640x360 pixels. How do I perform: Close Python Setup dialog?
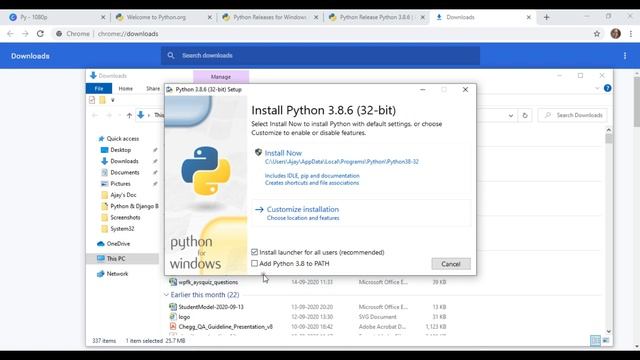465,89
